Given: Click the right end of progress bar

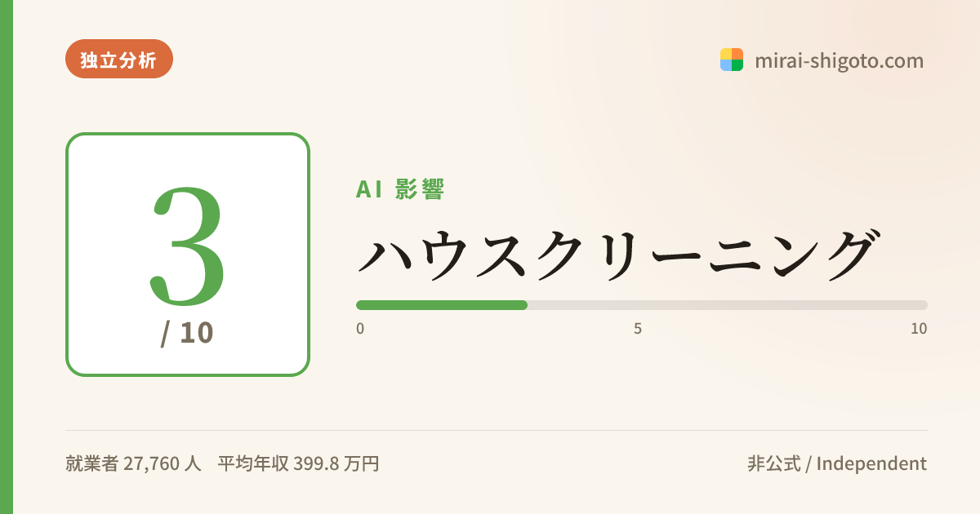Looking at the screenshot, I should 923,305.
